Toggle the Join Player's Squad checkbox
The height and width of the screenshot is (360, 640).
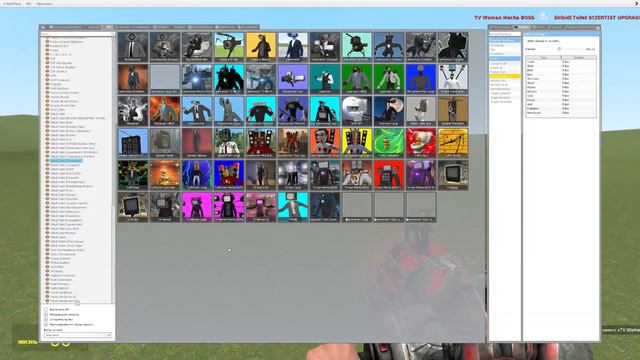point(46,324)
